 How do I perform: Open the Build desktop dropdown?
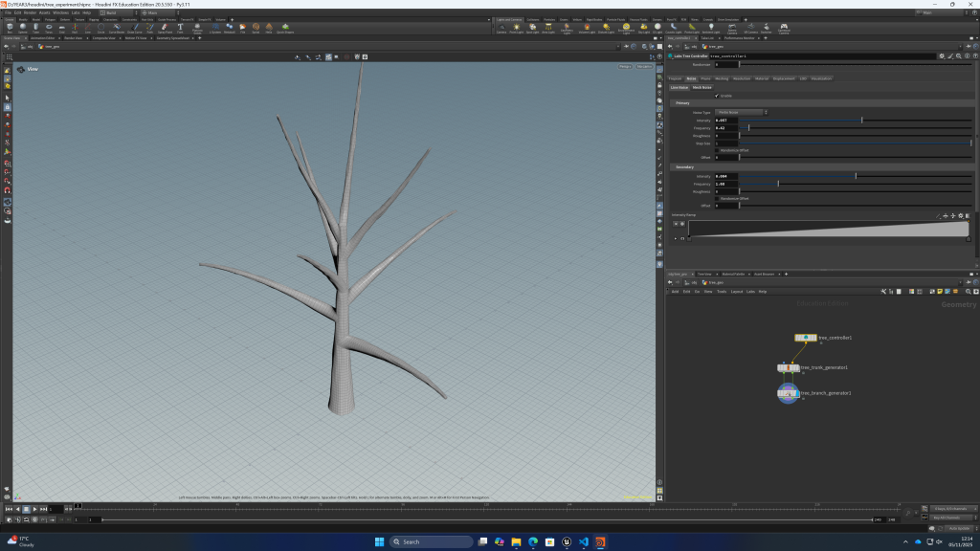111,12
